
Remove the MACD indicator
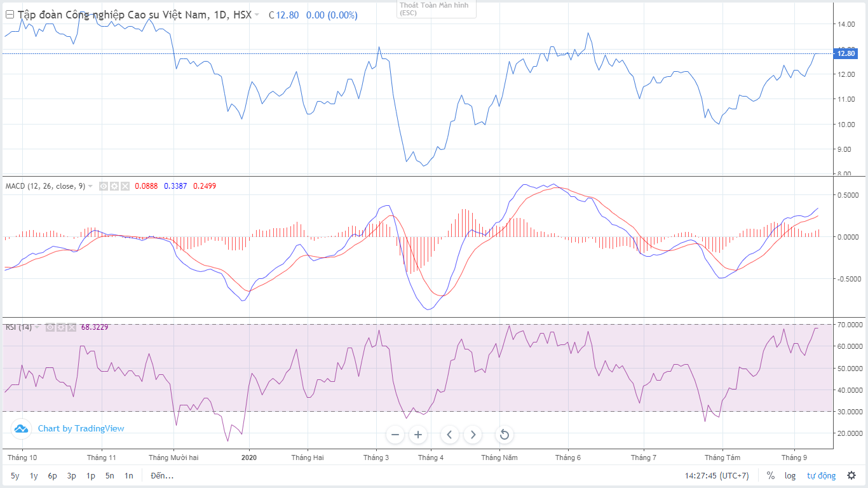point(125,186)
